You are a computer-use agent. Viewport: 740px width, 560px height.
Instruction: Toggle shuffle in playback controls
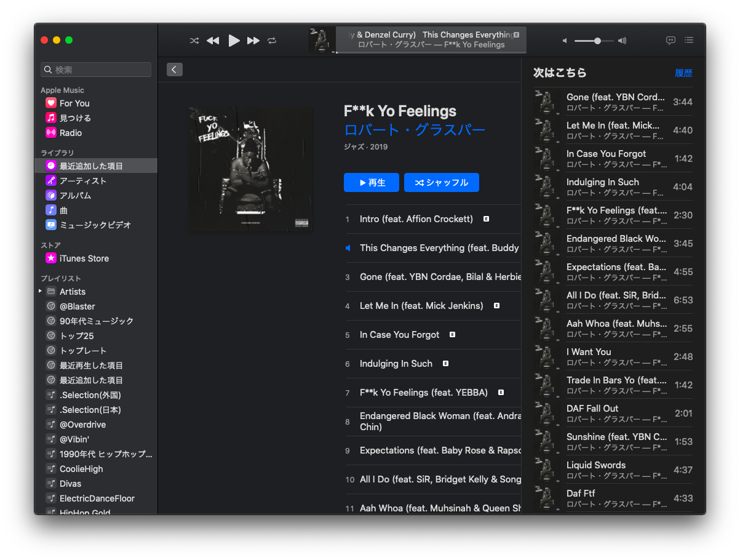point(194,41)
